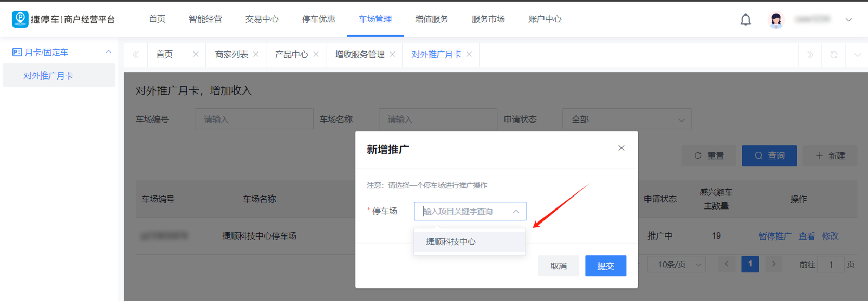
Task: Open the tab options dropdown arrow
Action: point(857,55)
